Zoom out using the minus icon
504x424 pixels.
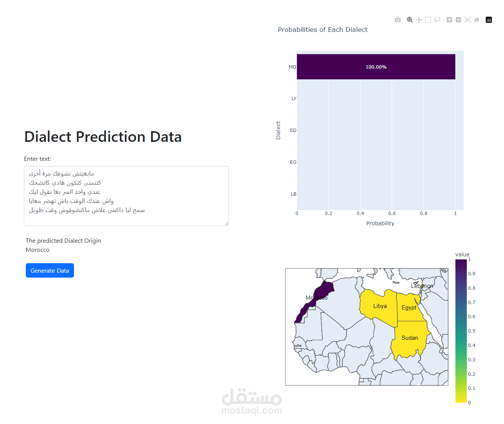(458, 20)
